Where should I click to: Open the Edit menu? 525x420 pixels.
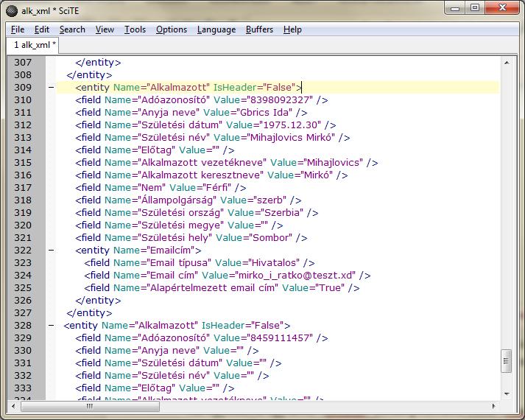[42, 29]
